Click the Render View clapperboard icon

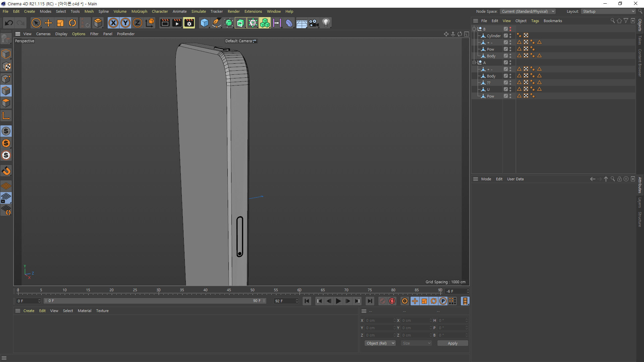point(165,23)
